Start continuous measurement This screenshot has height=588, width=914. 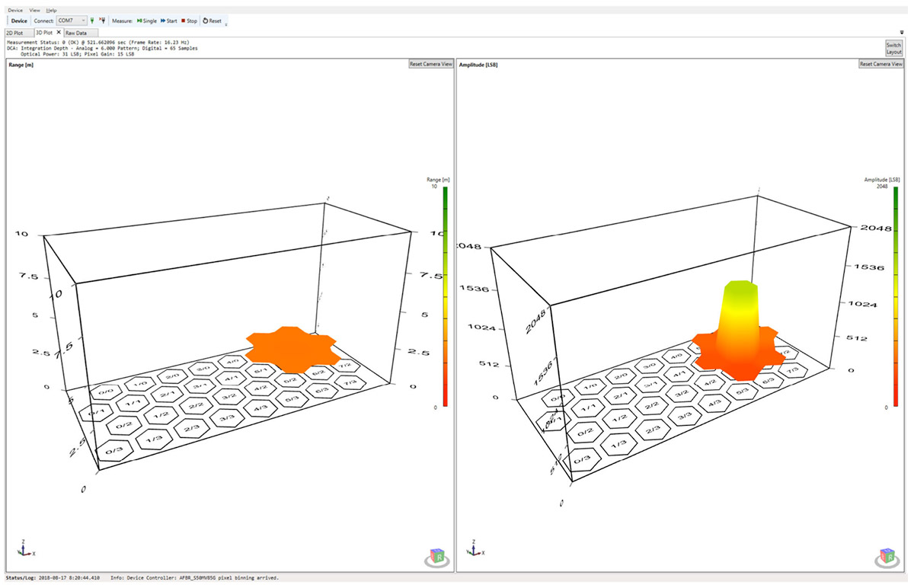pyautogui.click(x=168, y=21)
